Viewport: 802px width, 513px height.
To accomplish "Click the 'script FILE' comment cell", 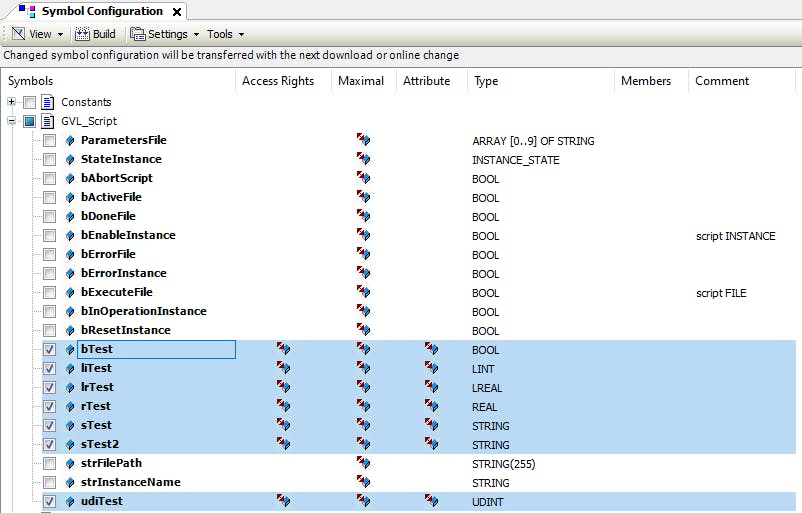I will [x=721, y=293].
